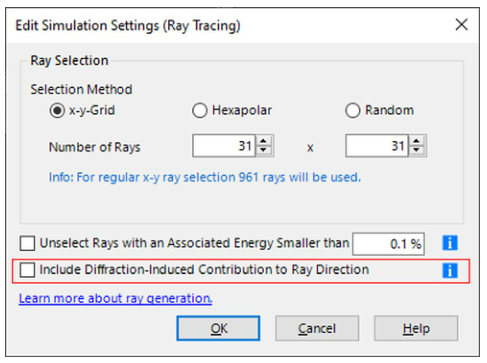Click the first Number of Rays field

pos(224,146)
